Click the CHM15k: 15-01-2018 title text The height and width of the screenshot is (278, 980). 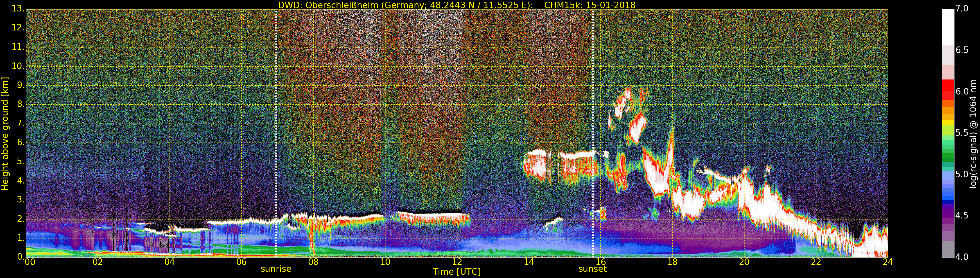590,5
